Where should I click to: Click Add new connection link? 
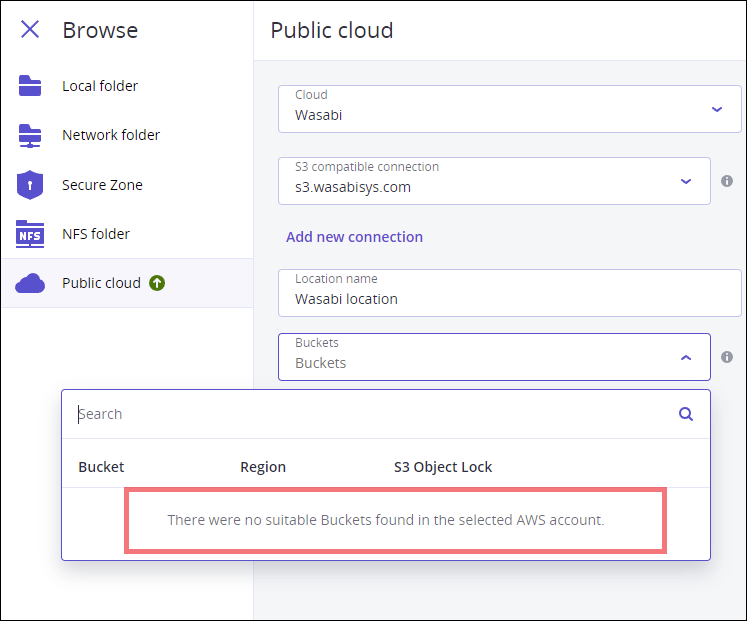(x=354, y=237)
